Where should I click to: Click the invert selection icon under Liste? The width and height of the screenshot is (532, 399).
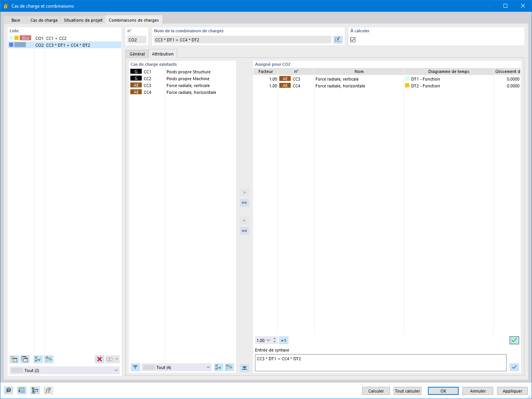49,359
